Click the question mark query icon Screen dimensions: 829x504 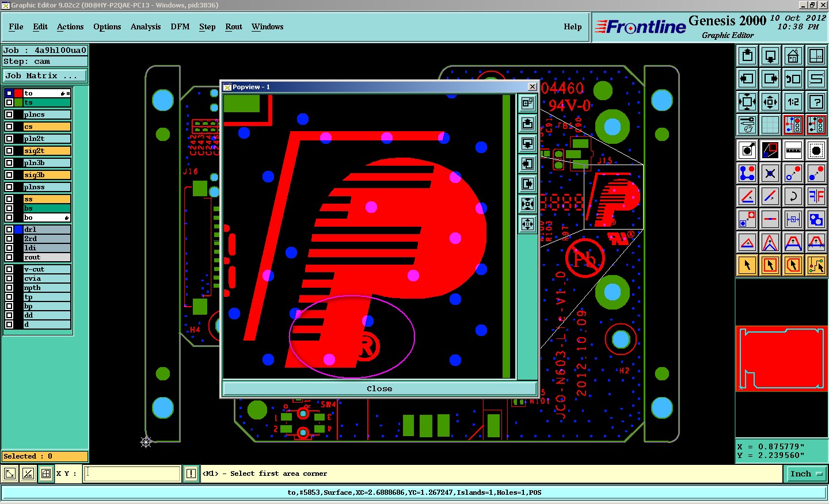(x=816, y=102)
